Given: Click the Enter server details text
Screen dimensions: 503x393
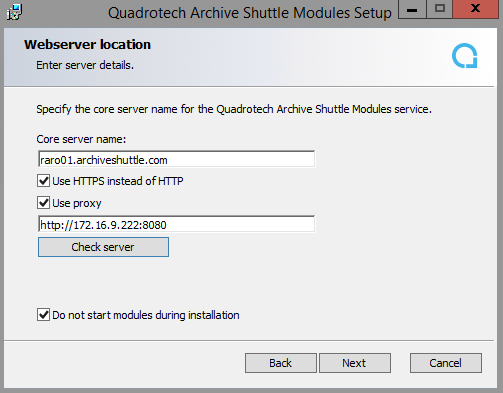Looking at the screenshot, I should click(x=85, y=65).
